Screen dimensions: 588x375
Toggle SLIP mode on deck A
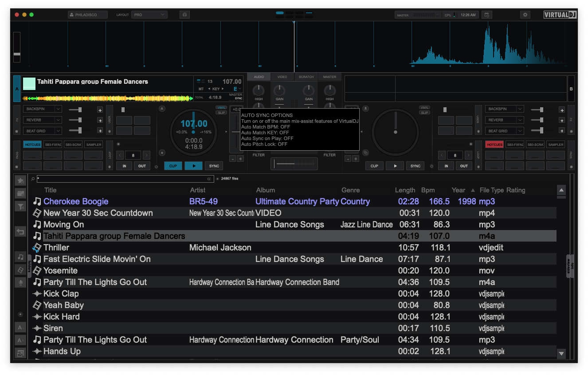point(221,113)
